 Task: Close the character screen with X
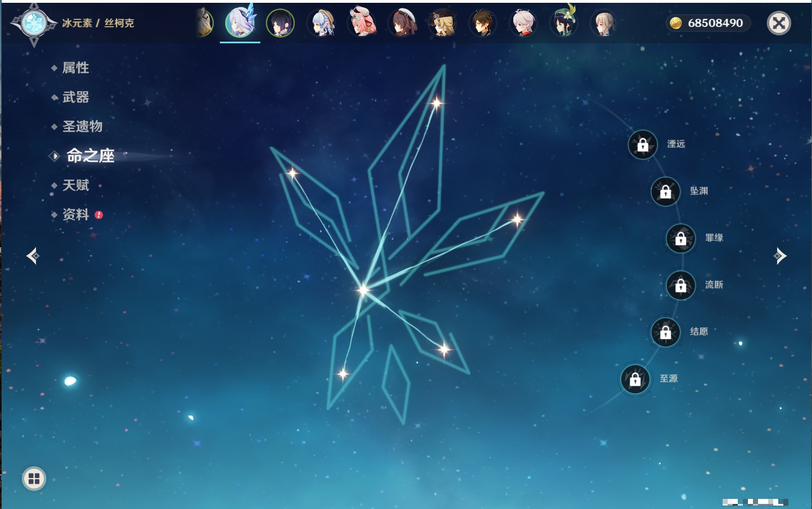pyautogui.click(x=779, y=23)
